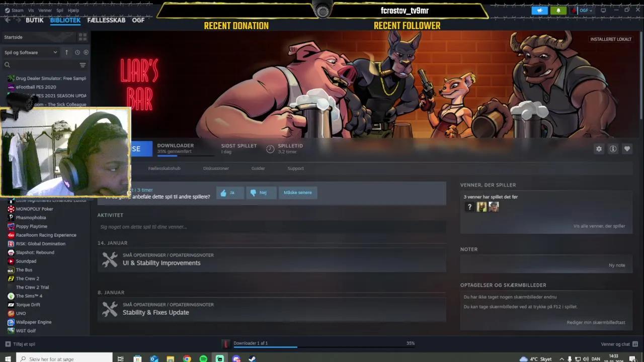This screenshot has height=362, width=644.
Task: Select Drug Dealer Simulator: Free Sample in library
Action: (46, 78)
